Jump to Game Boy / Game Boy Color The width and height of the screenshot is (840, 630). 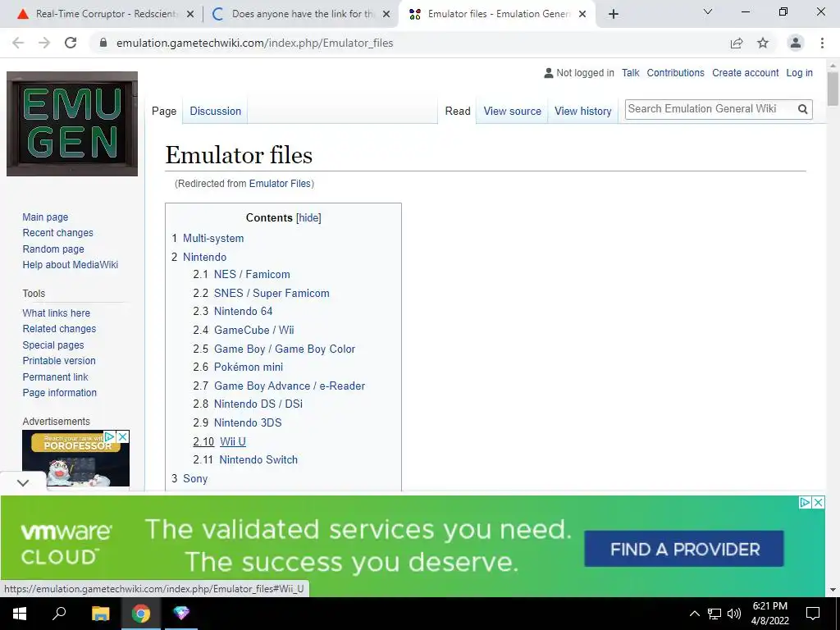285,349
